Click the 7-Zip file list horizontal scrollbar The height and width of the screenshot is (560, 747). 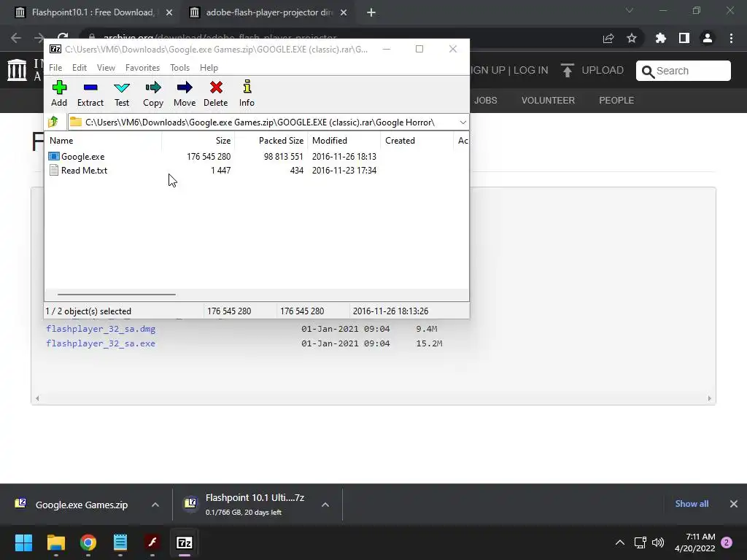pyautogui.click(x=116, y=295)
